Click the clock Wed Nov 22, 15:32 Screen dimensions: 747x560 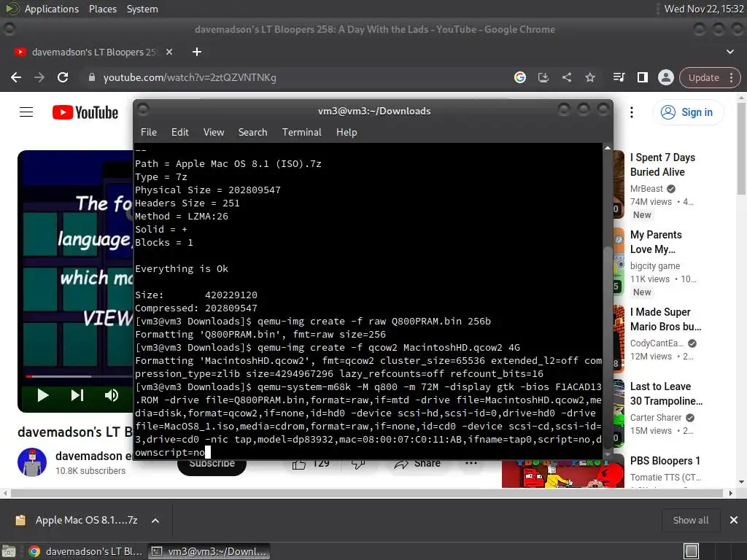pyautogui.click(x=704, y=9)
